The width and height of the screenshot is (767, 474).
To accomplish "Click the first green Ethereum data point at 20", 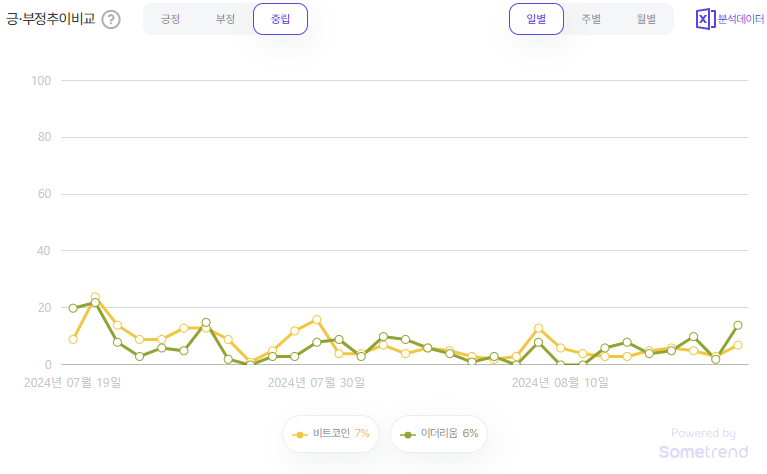I will pos(73,308).
